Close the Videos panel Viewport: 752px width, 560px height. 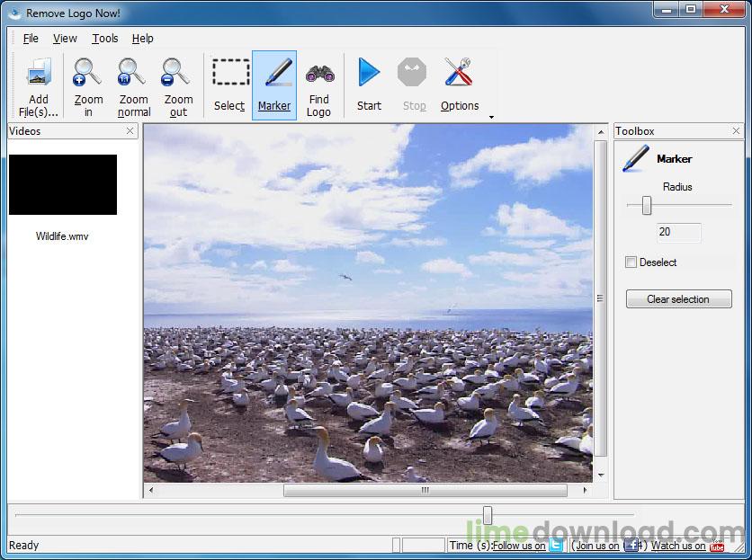(x=130, y=131)
